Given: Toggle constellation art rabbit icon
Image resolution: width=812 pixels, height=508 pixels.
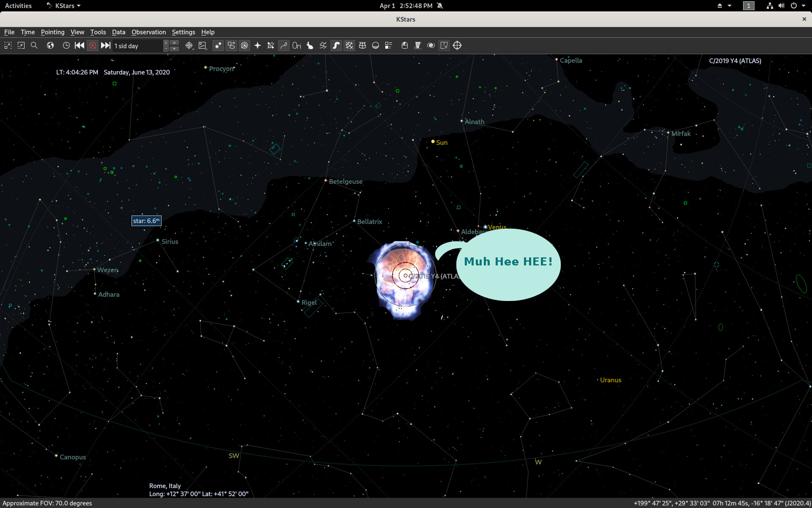Looking at the screenshot, I should coord(310,45).
